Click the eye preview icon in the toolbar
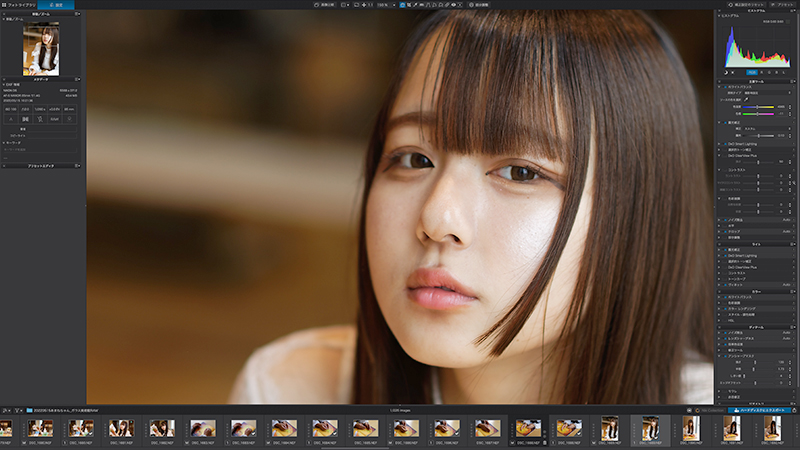The width and height of the screenshot is (800, 450). coord(453,5)
